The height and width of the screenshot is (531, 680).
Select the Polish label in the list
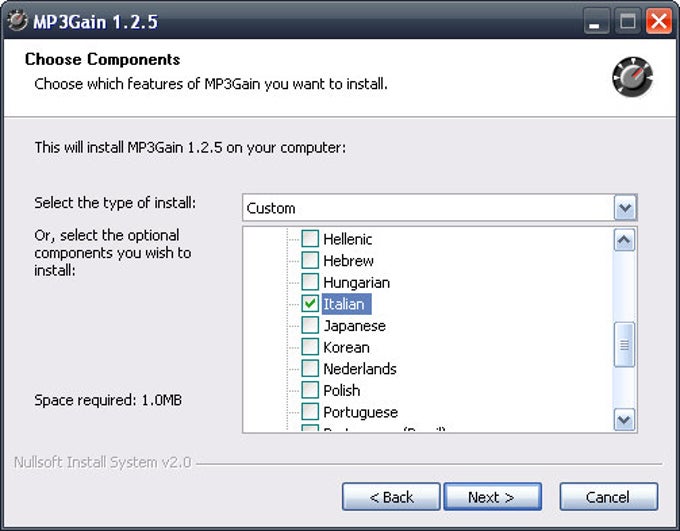click(342, 390)
